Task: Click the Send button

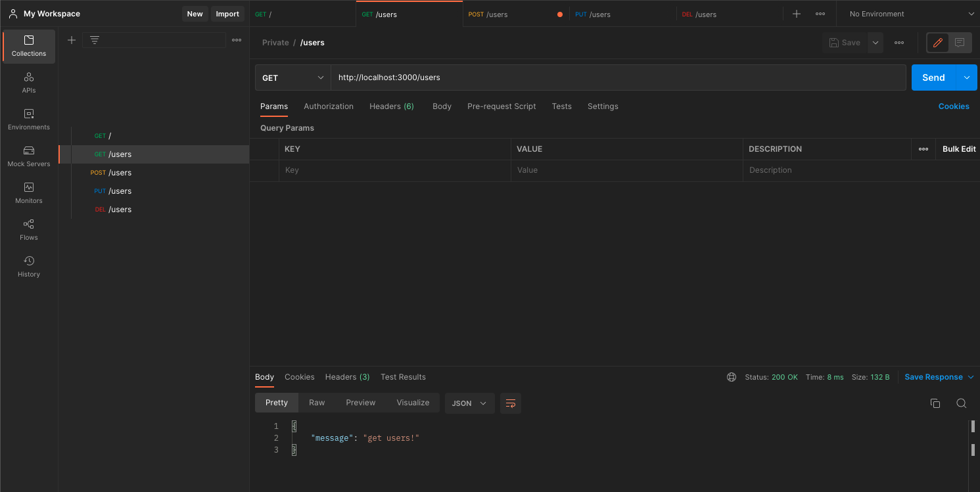Action: (933, 78)
